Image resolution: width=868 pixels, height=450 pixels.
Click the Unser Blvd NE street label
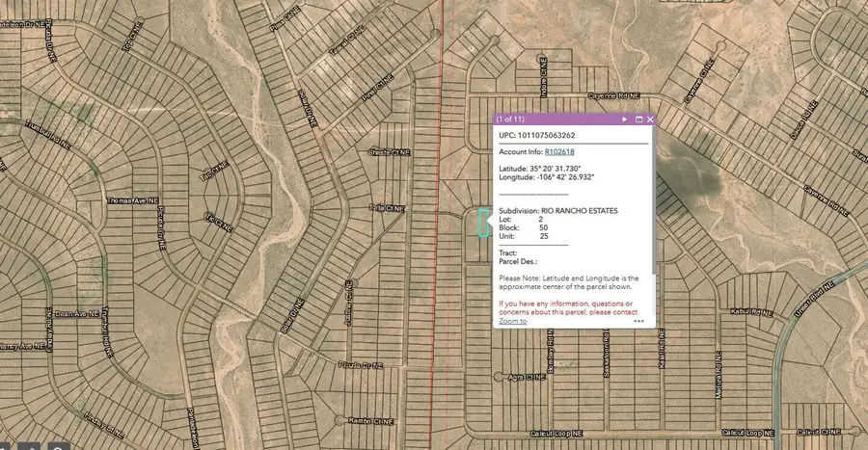click(x=814, y=299)
